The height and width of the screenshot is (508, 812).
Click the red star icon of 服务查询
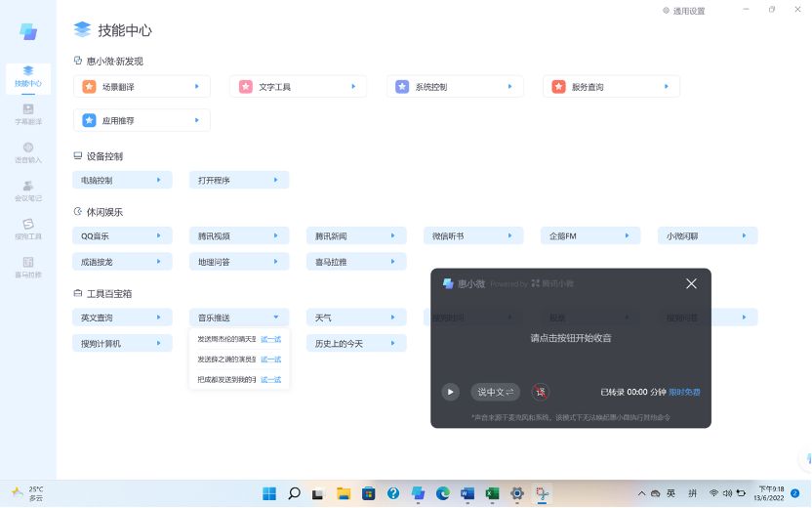point(558,87)
